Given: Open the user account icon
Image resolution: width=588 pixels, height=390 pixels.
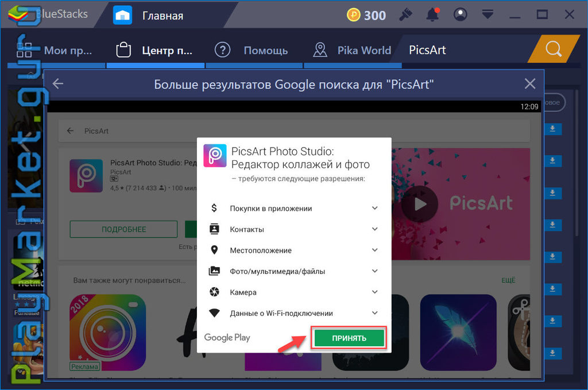Looking at the screenshot, I should coord(460,14).
